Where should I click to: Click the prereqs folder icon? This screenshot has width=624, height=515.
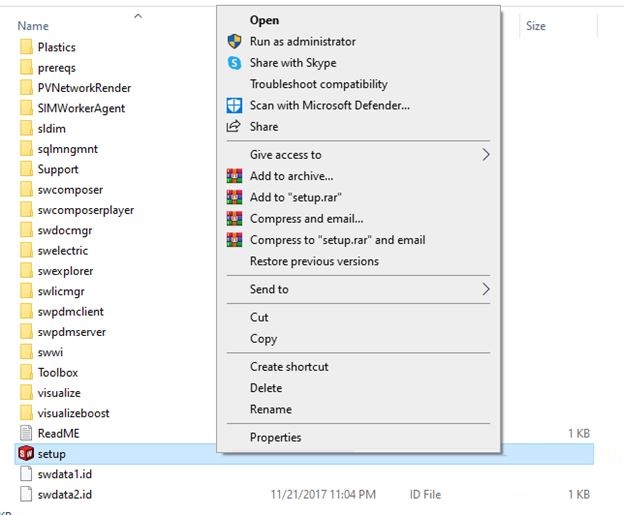click(x=26, y=67)
